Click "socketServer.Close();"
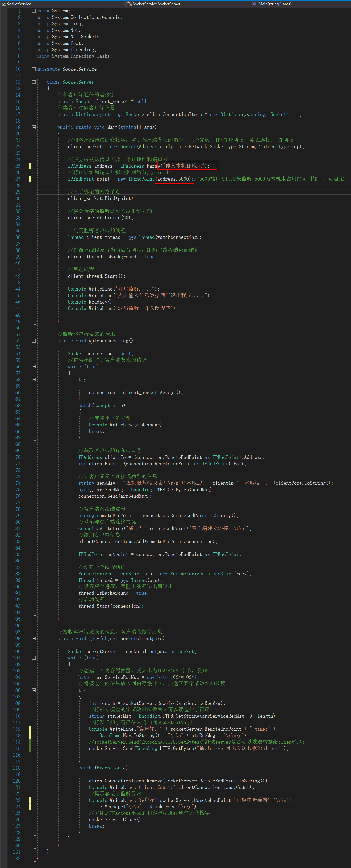The image size is (351, 868). [x=116, y=820]
